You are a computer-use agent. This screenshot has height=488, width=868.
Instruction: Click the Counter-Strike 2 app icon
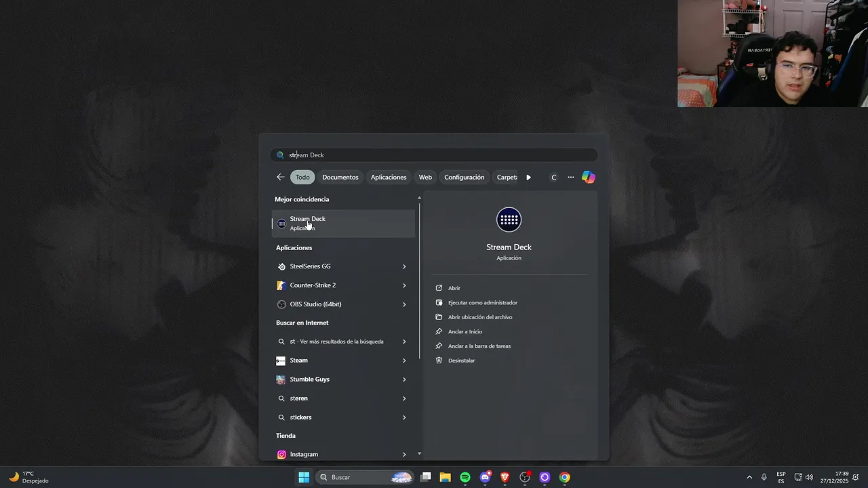281,285
